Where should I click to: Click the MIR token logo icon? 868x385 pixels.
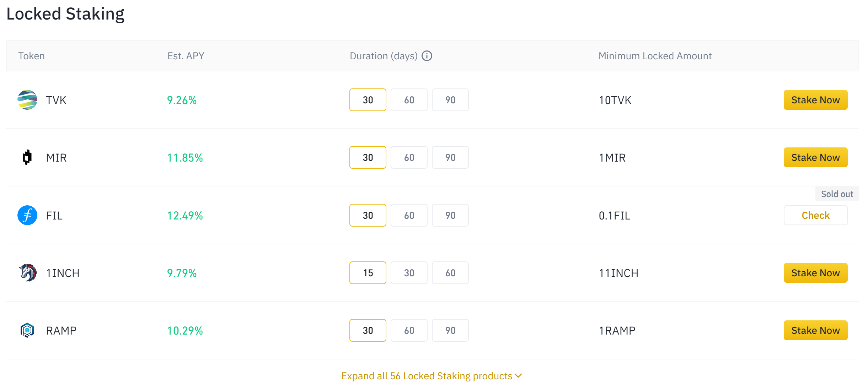pyautogui.click(x=27, y=157)
